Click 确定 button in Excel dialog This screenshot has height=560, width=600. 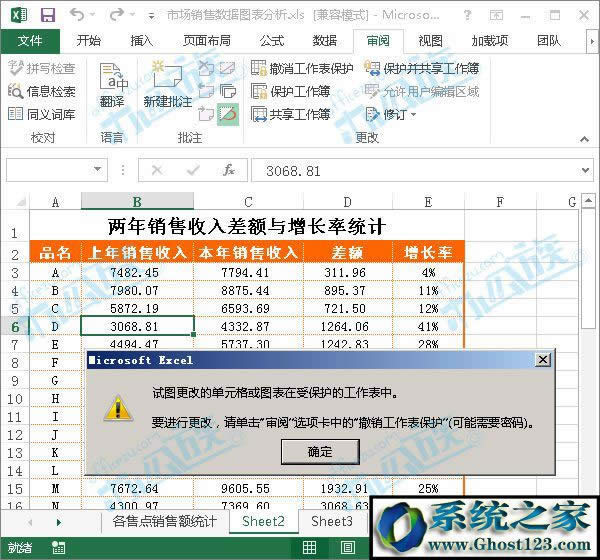pos(320,452)
